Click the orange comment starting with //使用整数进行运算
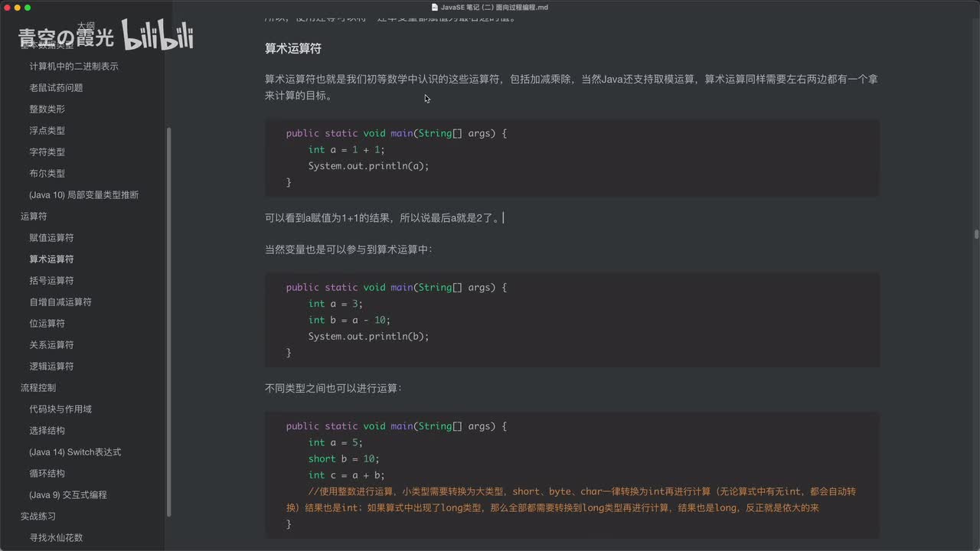The width and height of the screenshot is (980, 551). (x=571, y=499)
